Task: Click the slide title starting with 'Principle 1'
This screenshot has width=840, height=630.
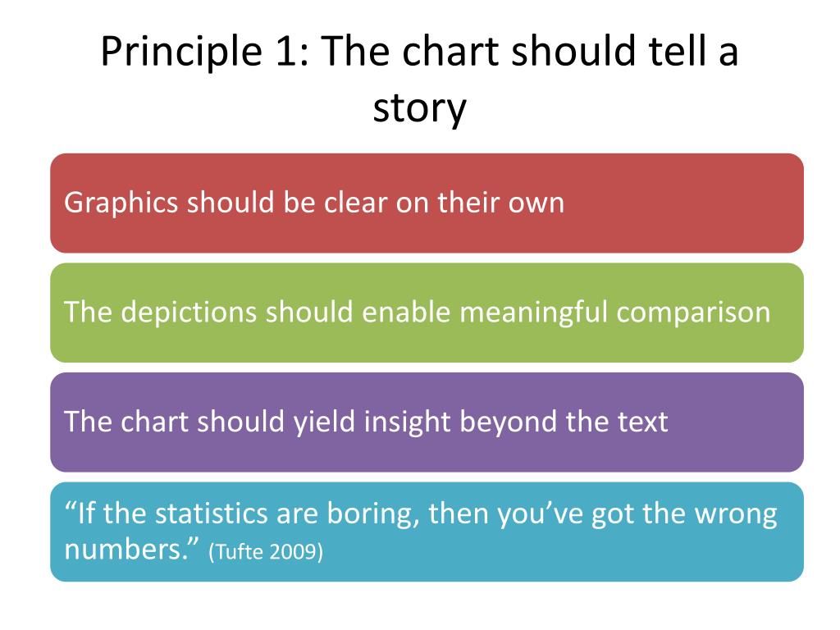Action: 419,80
